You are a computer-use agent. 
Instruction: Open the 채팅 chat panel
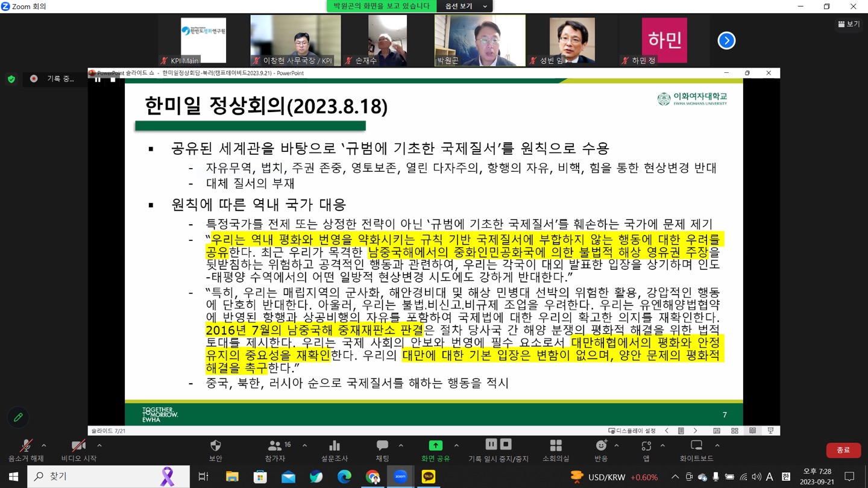tap(382, 449)
